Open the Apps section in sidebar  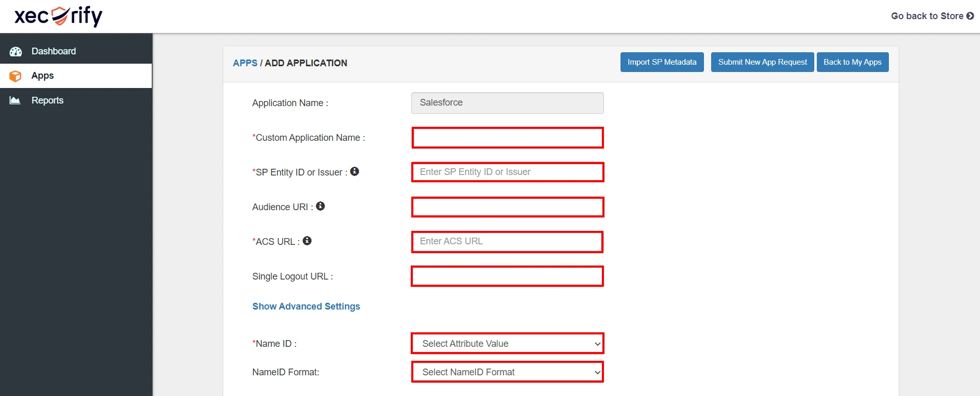tap(76, 76)
